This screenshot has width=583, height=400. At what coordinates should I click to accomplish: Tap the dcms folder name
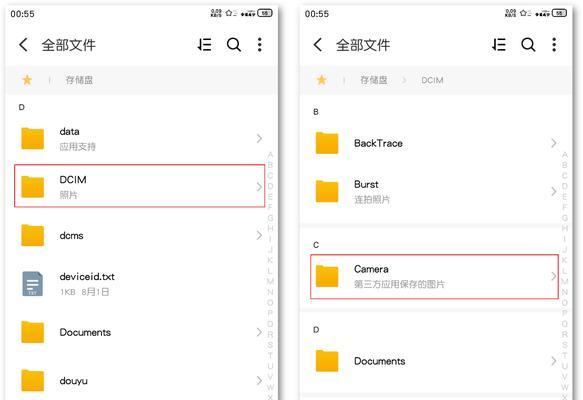[71, 236]
